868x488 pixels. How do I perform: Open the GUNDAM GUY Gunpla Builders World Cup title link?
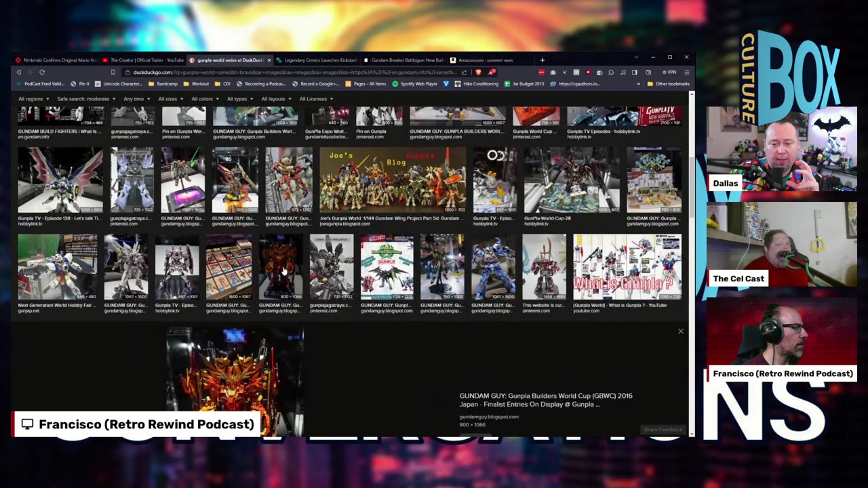coord(546,400)
